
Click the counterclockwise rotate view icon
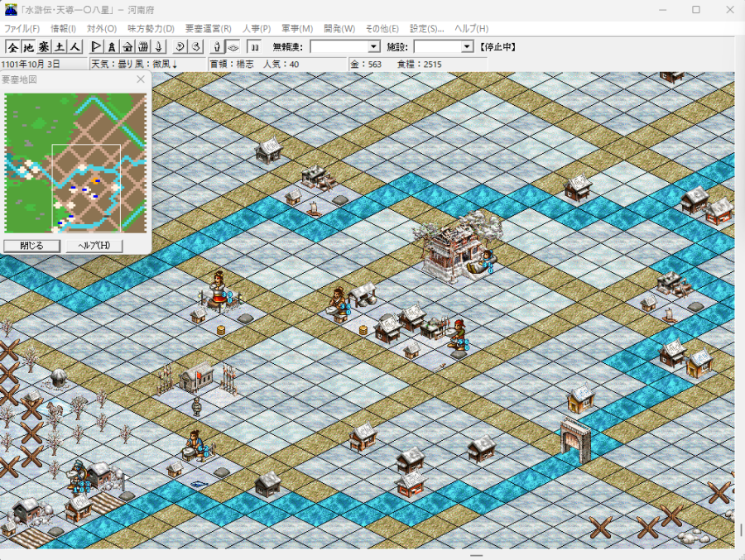(x=180, y=47)
